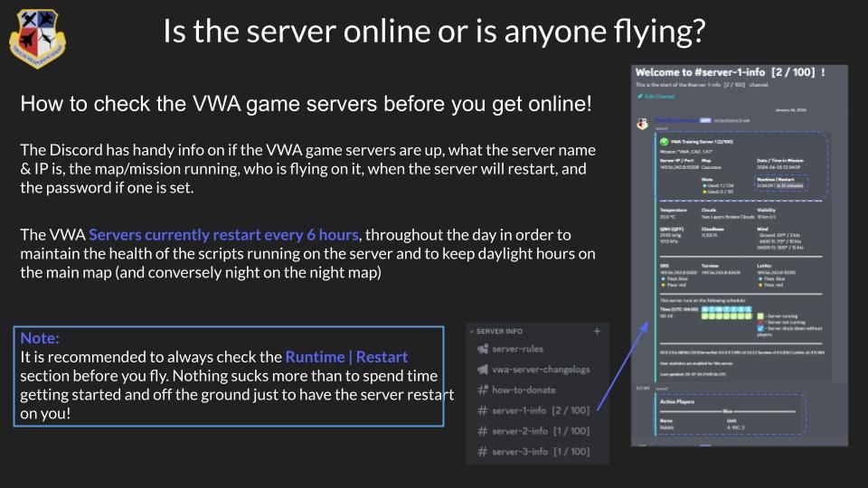Click the Date / Time in Mission label
This screenshot has width=868, height=488.
click(x=780, y=161)
